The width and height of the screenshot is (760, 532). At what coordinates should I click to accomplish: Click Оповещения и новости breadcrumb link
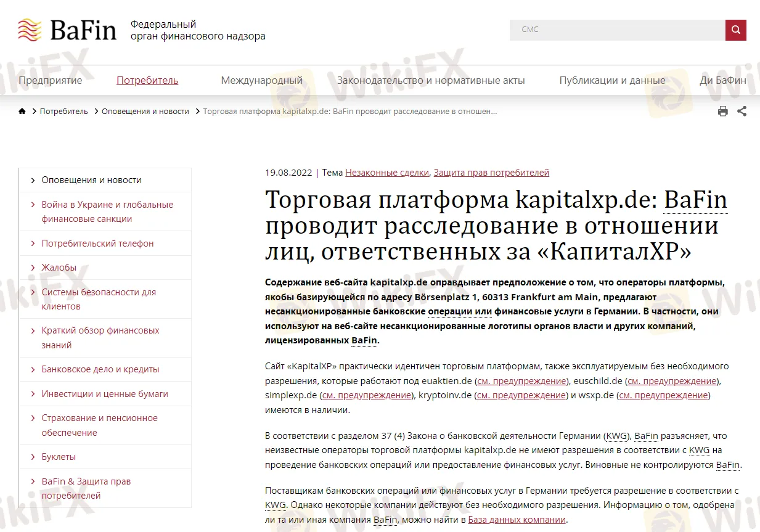point(145,112)
